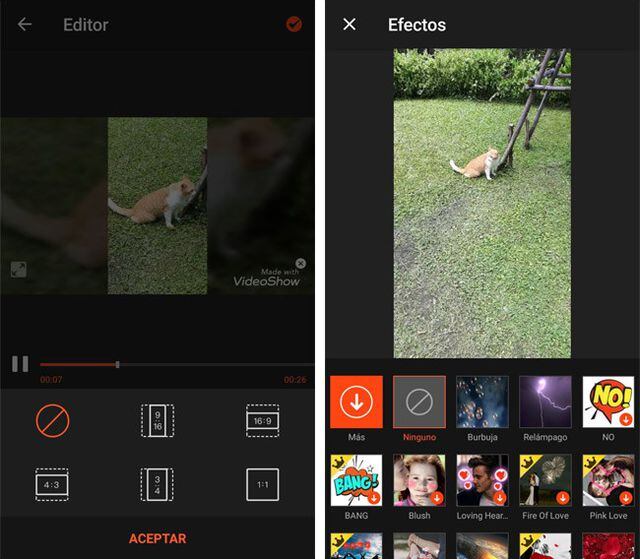Tap the back arrow in Editor
The height and width of the screenshot is (559, 640).
pyautogui.click(x=25, y=24)
